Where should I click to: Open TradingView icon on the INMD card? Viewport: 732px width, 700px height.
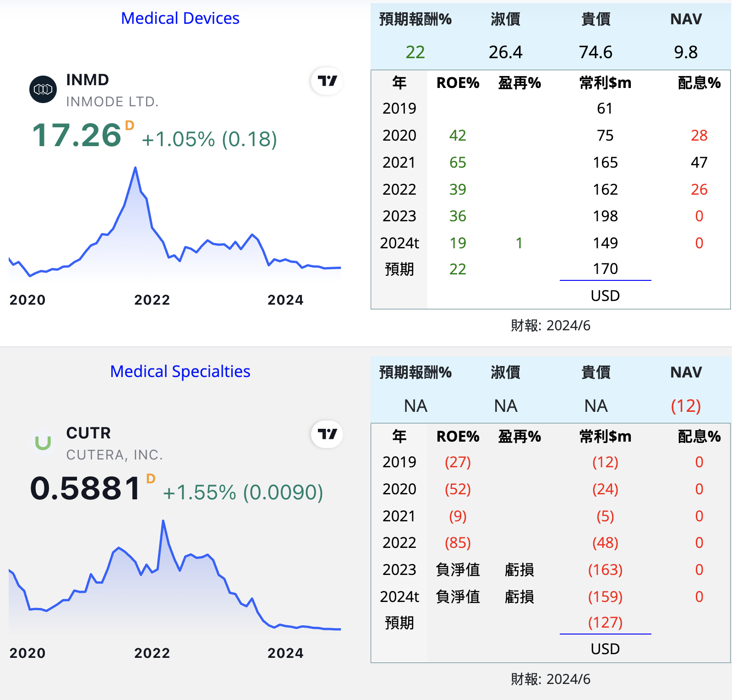tap(327, 81)
